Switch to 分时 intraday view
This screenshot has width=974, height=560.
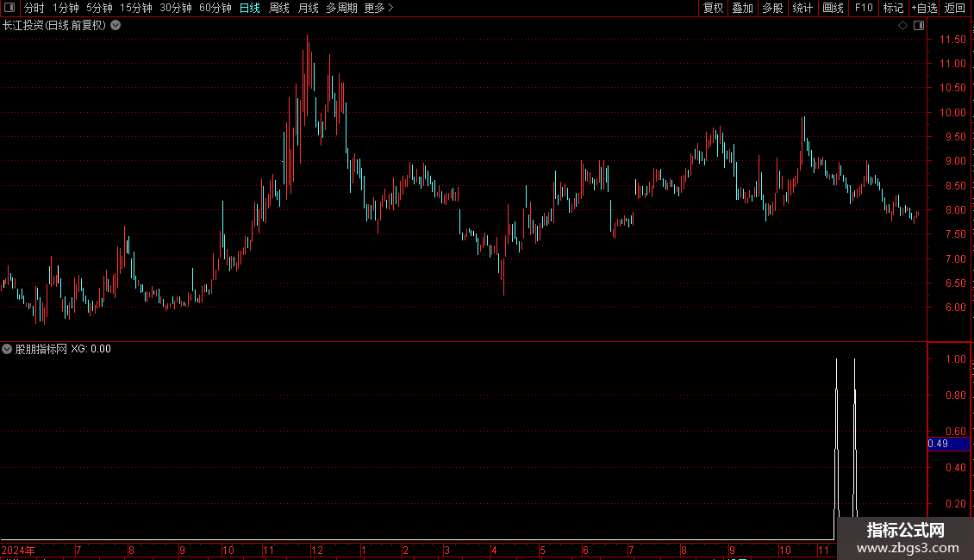click(x=34, y=8)
